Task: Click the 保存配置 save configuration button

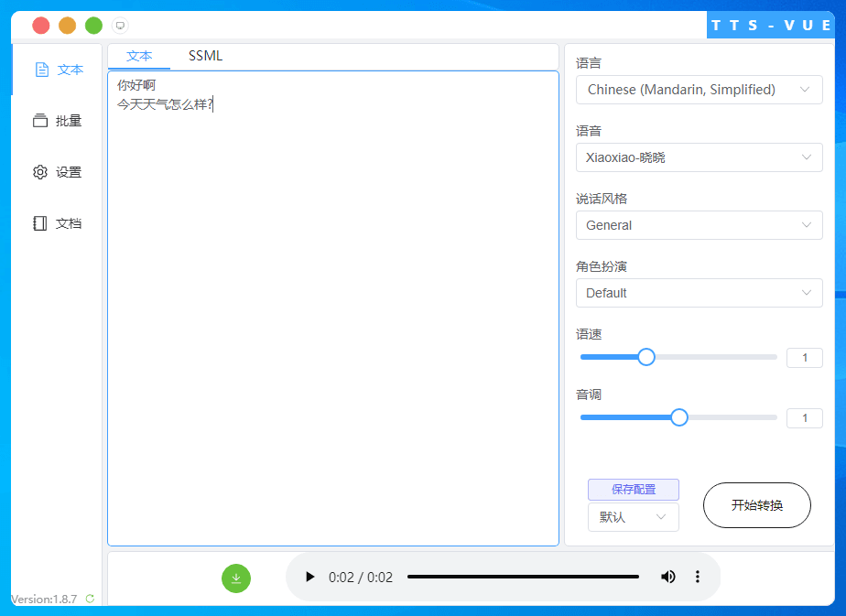Action: coord(633,490)
